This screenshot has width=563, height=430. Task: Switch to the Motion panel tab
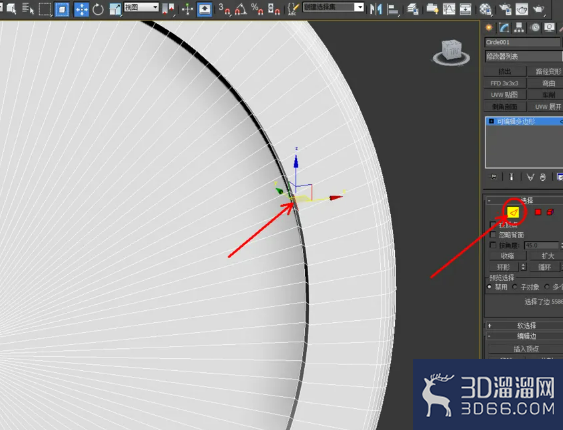coord(535,28)
